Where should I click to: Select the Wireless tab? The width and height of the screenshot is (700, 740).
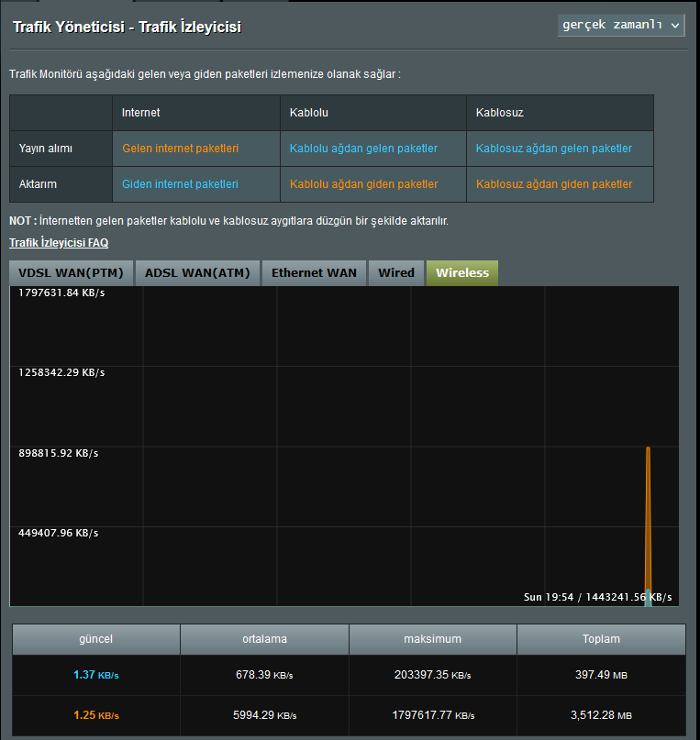(x=462, y=272)
